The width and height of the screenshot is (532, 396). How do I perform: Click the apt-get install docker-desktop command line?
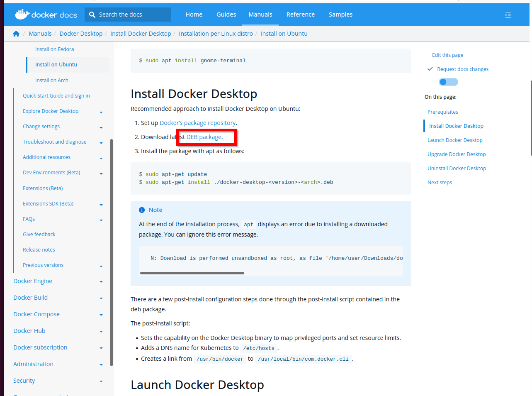coord(236,182)
